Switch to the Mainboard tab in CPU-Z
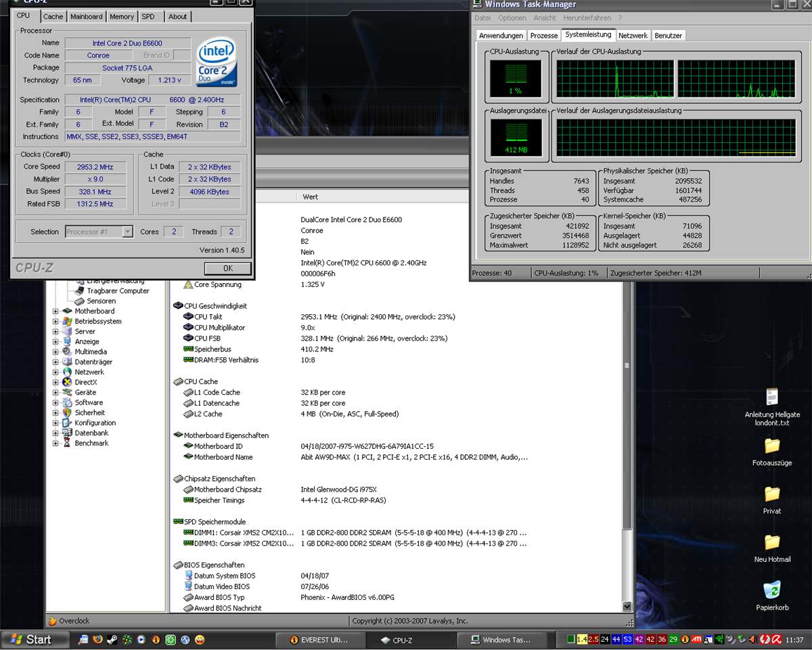The height and width of the screenshot is (650, 812). 87,16
